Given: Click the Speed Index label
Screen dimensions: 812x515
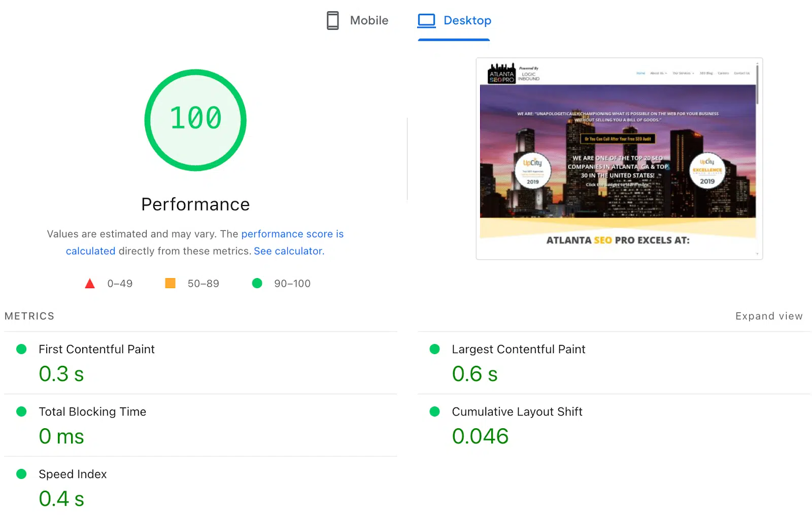Looking at the screenshot, I should click(73, 474).
